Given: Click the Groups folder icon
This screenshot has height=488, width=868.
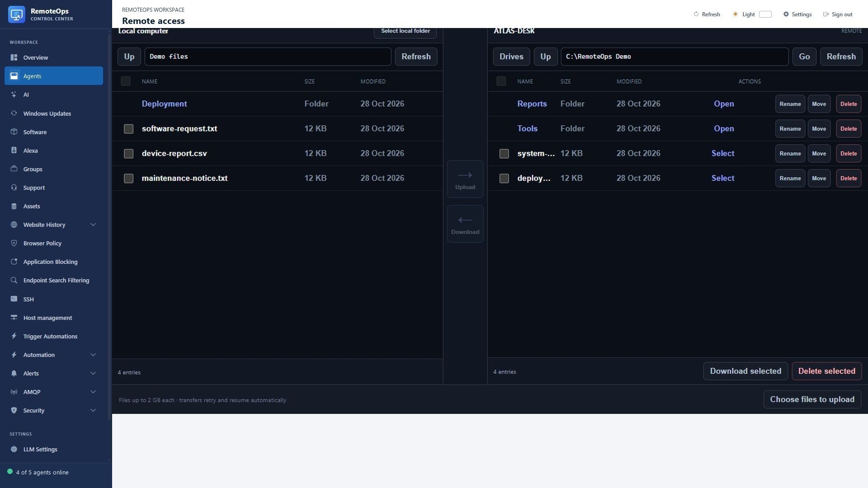Looking at the screenshot, I should tap(14, 169).
